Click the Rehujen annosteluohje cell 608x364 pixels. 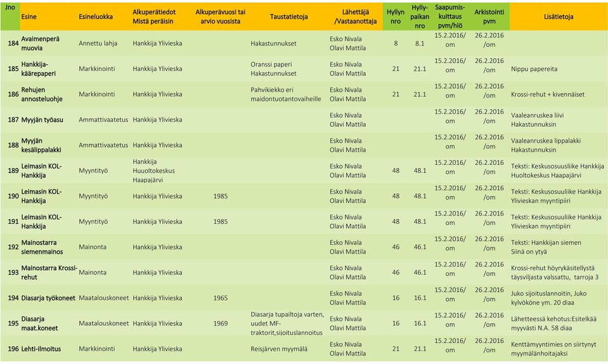tap(42, 94)
